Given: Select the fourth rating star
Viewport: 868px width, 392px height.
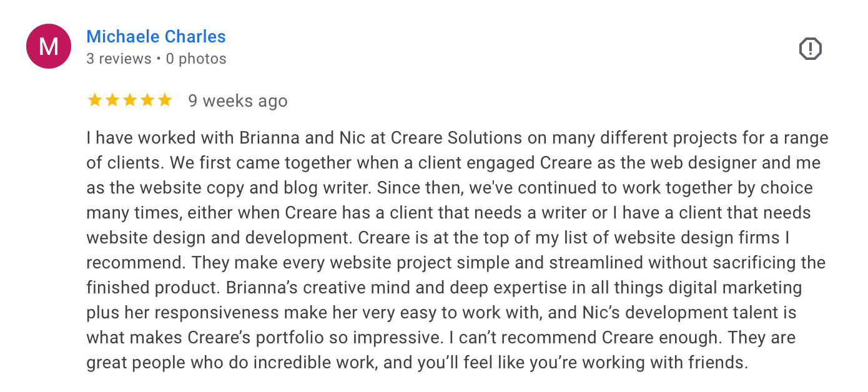Looking at the screenshot, I should [x=147, y=100].
